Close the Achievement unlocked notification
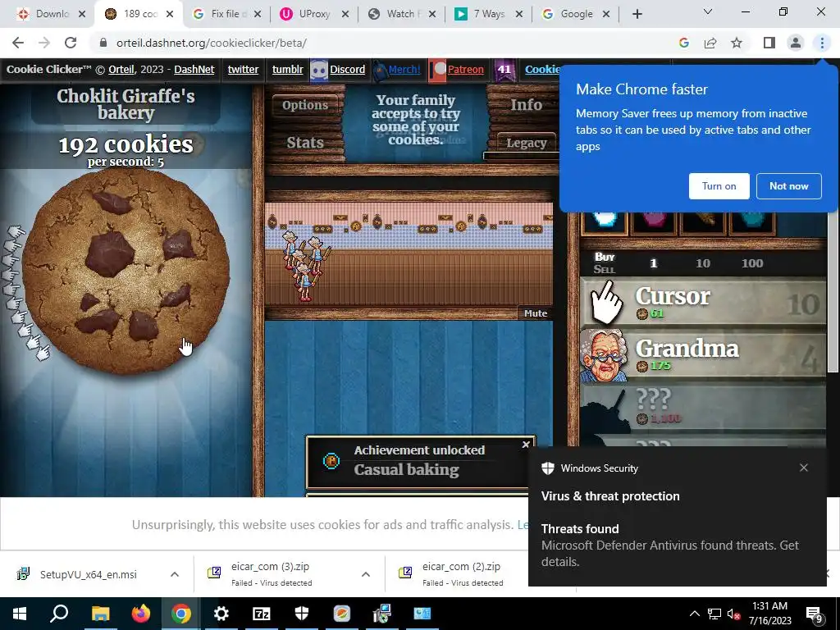The image size is (840, 630). 526,444
